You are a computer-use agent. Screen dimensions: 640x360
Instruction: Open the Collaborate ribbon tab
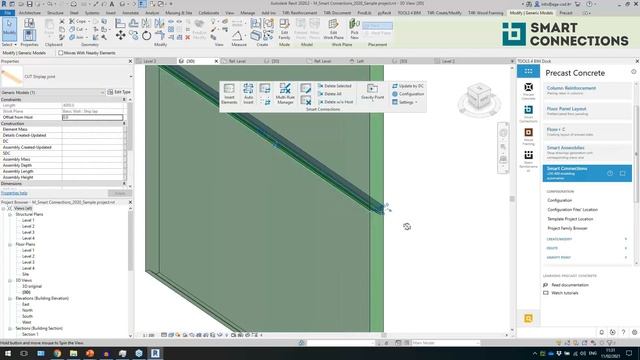209,13
